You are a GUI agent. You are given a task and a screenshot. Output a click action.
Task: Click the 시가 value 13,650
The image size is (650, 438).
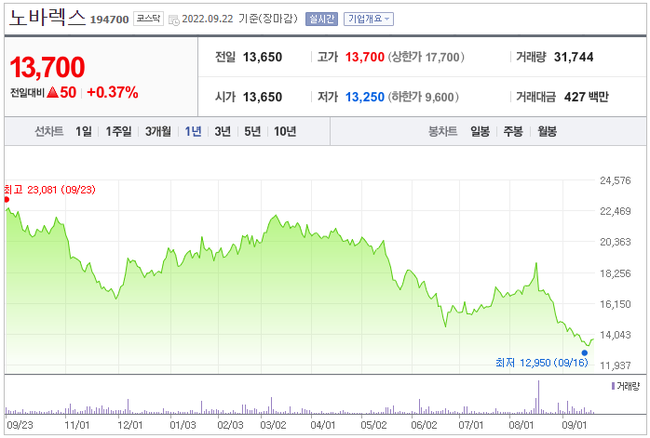[262, 97]
